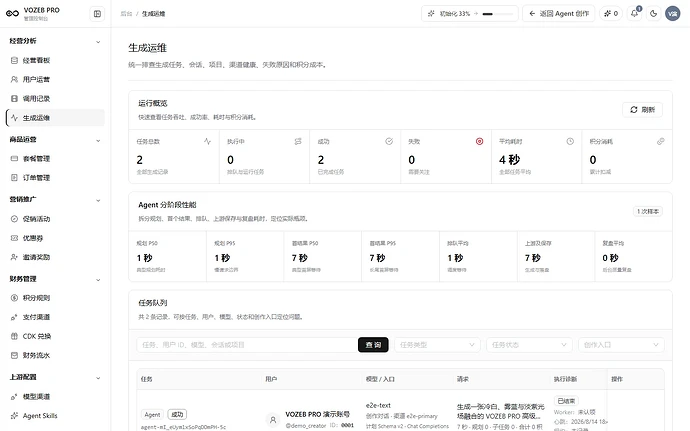Open the notification bell
Viewport: 690px width, 431px height.
(x=635, y=14)
